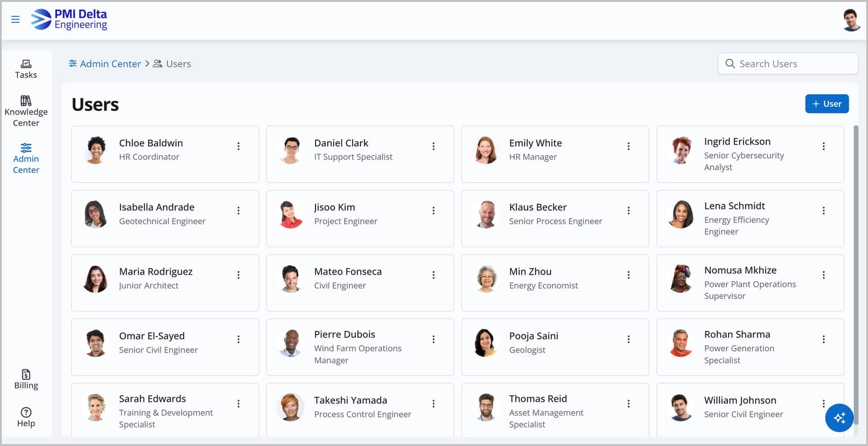Click kebab icon on Pierre Dubois card
This screenshot has height=446, width=868.
(x=433, y=339)
